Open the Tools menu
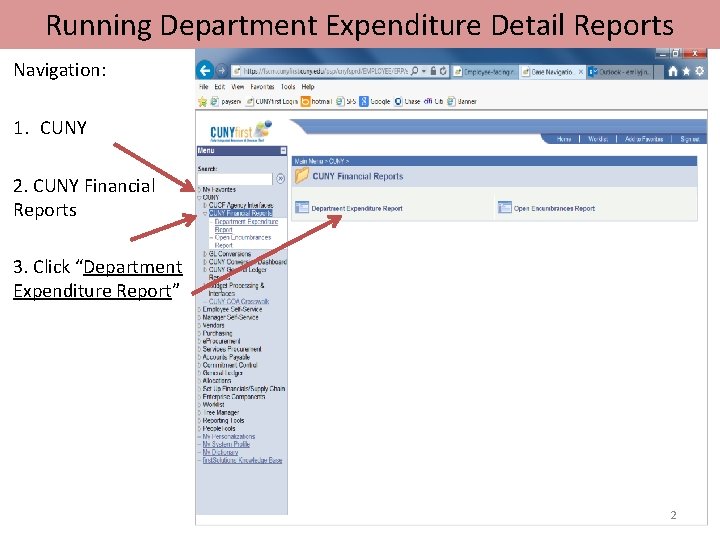Viewport: 720px width, 540px height. coord(288,87)
